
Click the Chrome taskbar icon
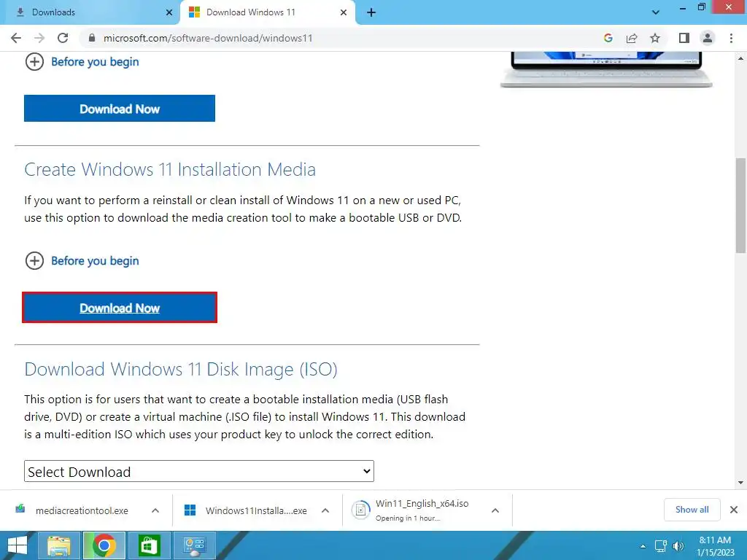104,545
